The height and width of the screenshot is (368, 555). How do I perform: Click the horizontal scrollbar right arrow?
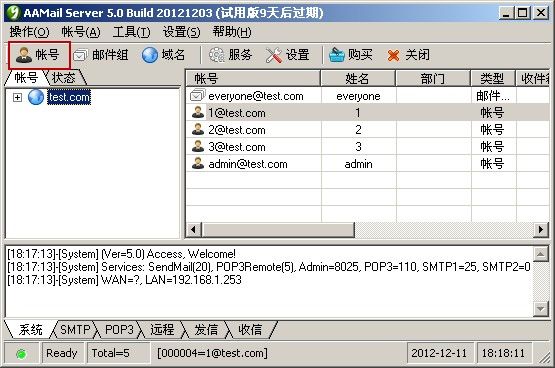point(540,230)
